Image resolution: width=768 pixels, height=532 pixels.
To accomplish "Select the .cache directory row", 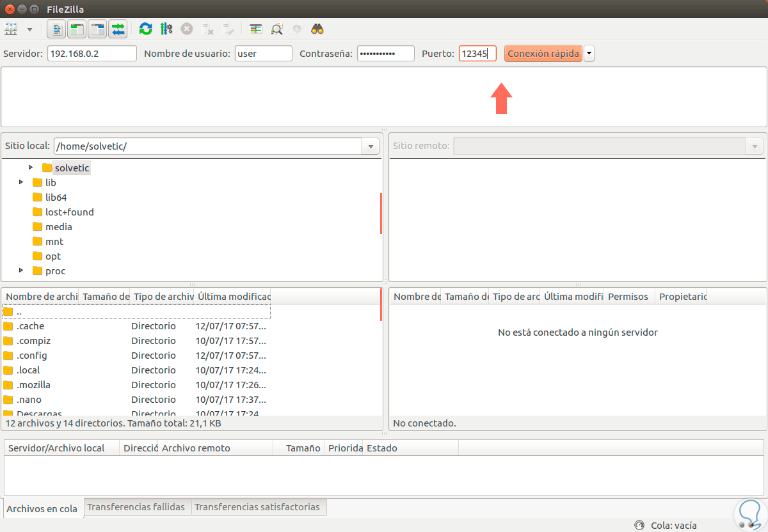I will (x=136, y=326).
